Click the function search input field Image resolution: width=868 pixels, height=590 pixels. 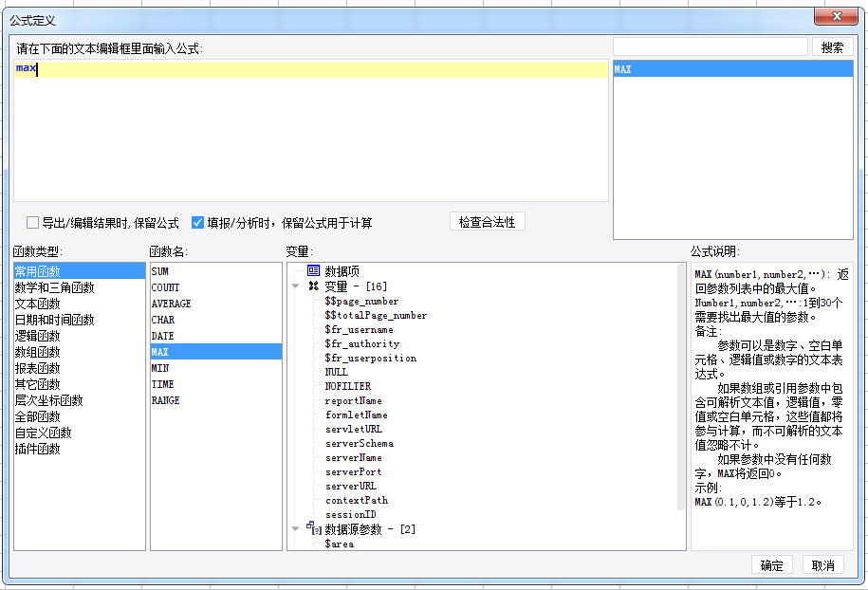click(x=711, y=47)
